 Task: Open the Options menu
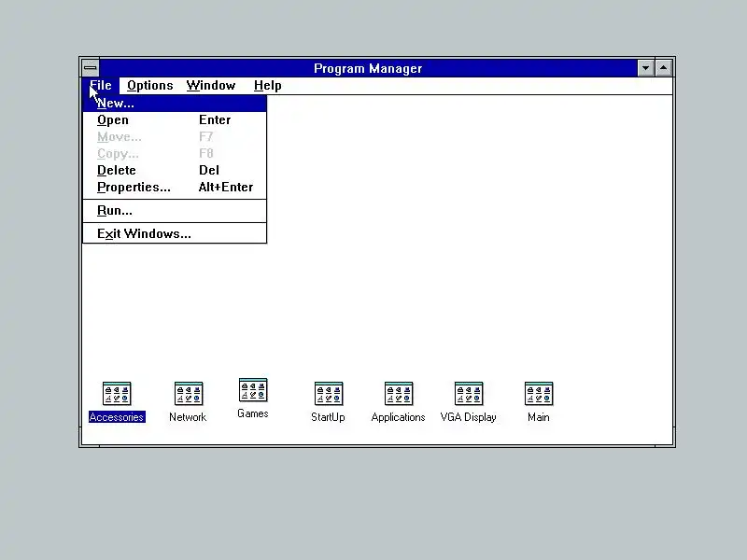(x=149, y=86)
